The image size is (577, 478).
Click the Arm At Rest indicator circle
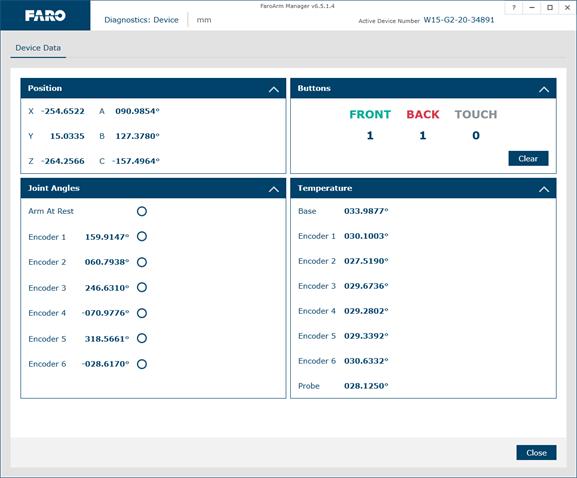coord(142,211)
